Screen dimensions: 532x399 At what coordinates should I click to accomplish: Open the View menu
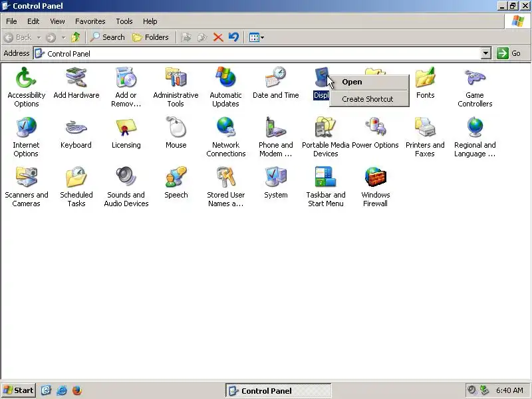[x=57, y=21]
